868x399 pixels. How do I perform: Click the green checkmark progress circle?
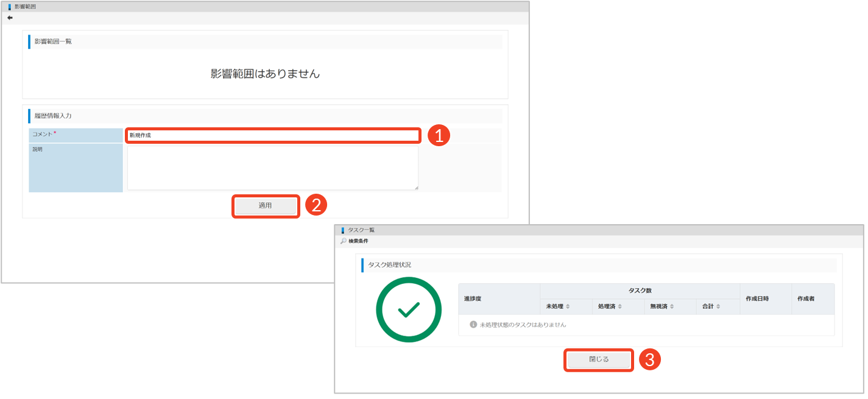(408, 309)
